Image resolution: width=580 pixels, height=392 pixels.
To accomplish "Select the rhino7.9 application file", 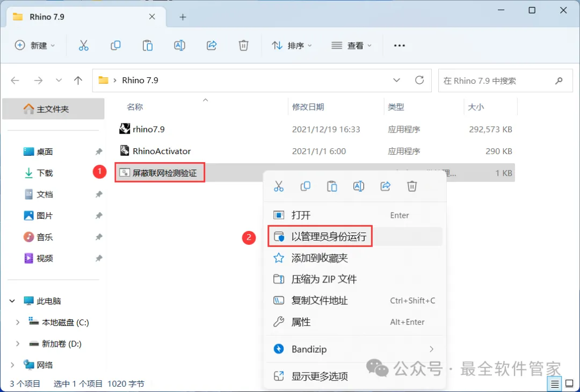I will tap(314, 129).
